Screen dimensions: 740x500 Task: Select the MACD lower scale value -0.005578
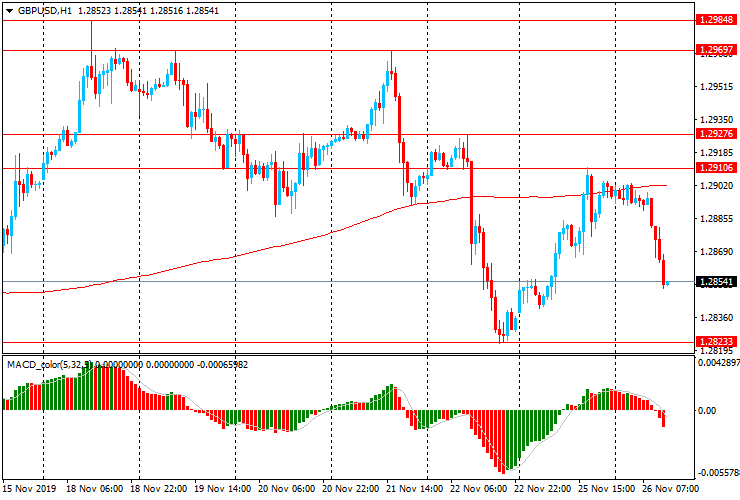[718, 473]
